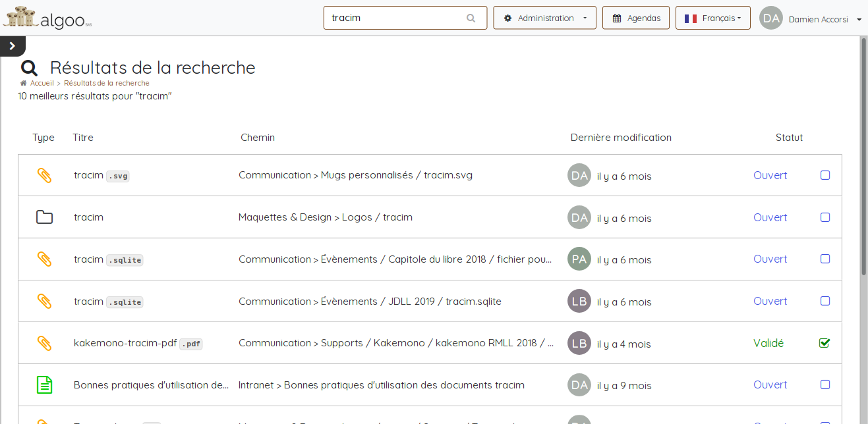The height and width of the screenshot is (424, 868).
Task: Click green document icon for Bonnes pratiques
Action: point(44,385)
